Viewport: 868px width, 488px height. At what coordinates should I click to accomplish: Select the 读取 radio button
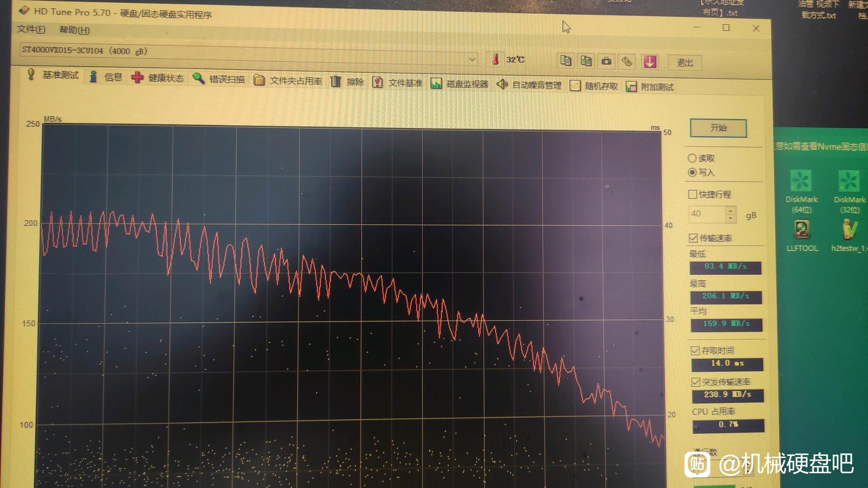coord(692,158)
